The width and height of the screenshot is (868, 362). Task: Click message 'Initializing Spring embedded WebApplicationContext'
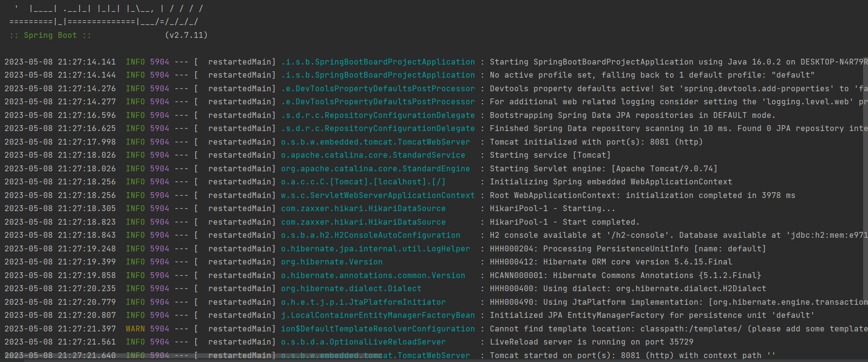(611, 181)
